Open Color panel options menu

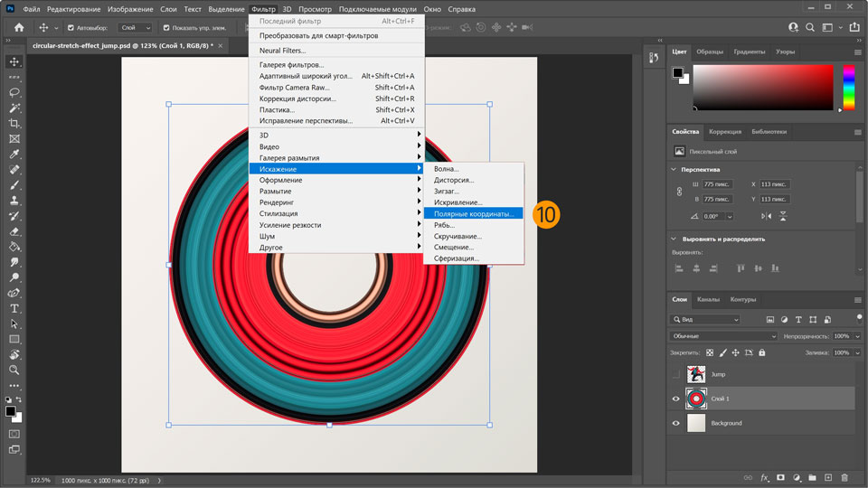click(x=857, y=52)
